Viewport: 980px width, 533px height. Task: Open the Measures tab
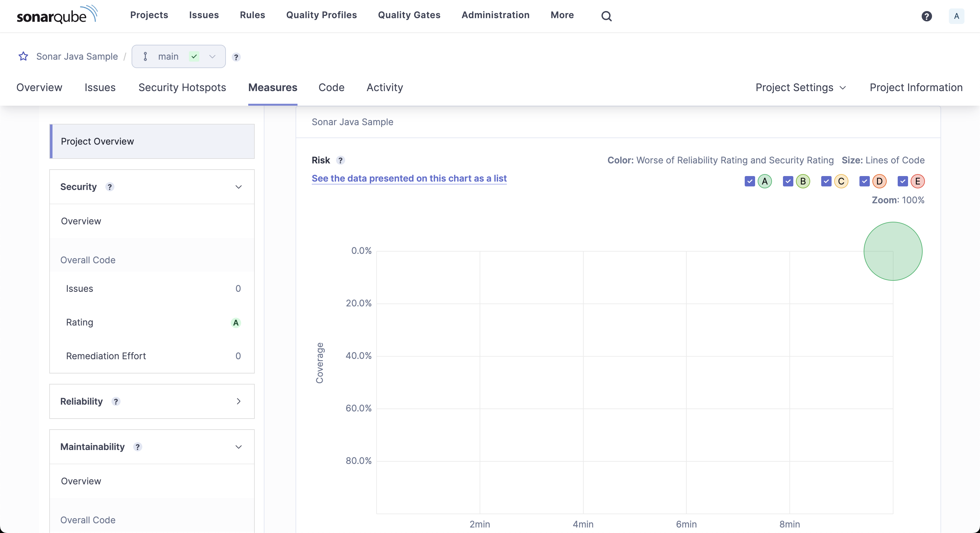(x=273, y=87)
